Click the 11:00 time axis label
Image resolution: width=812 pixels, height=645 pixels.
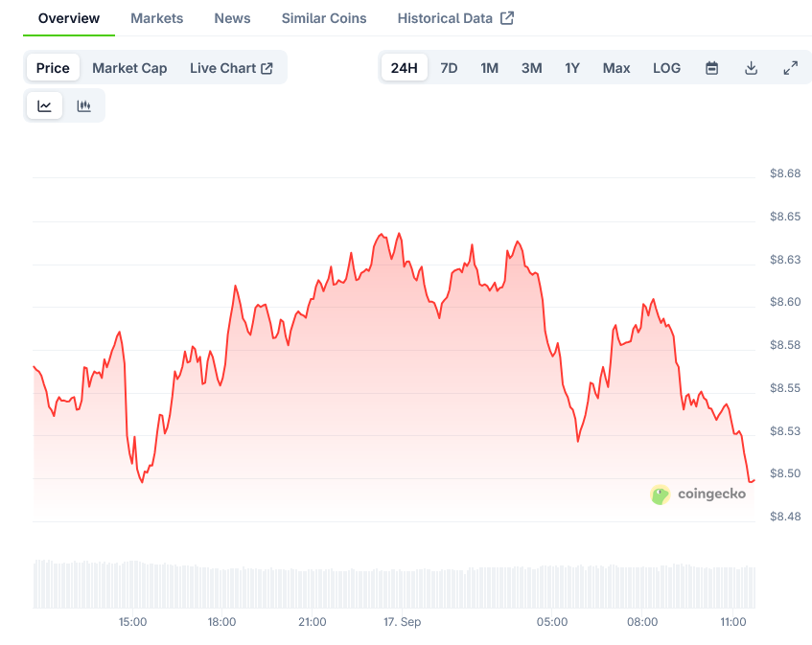point(732,622)
